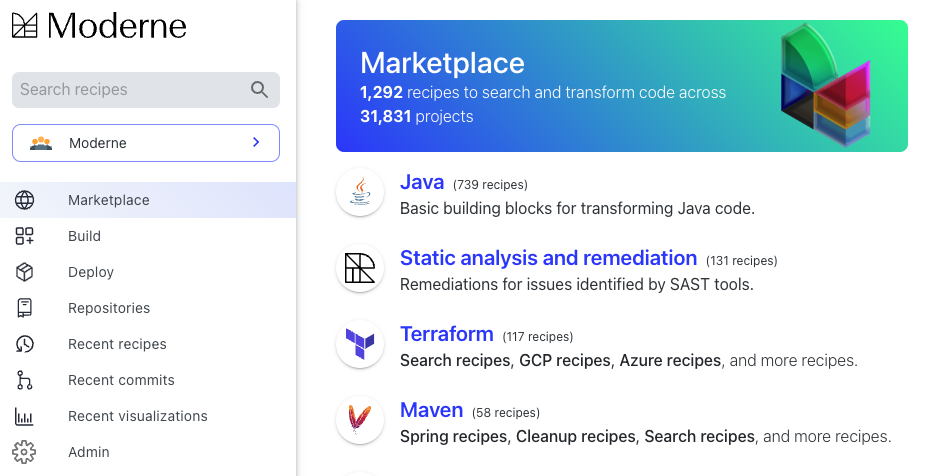931x476 pixels.
Task: Click the Recent visualizations chart icon
Action: [24, 416]
